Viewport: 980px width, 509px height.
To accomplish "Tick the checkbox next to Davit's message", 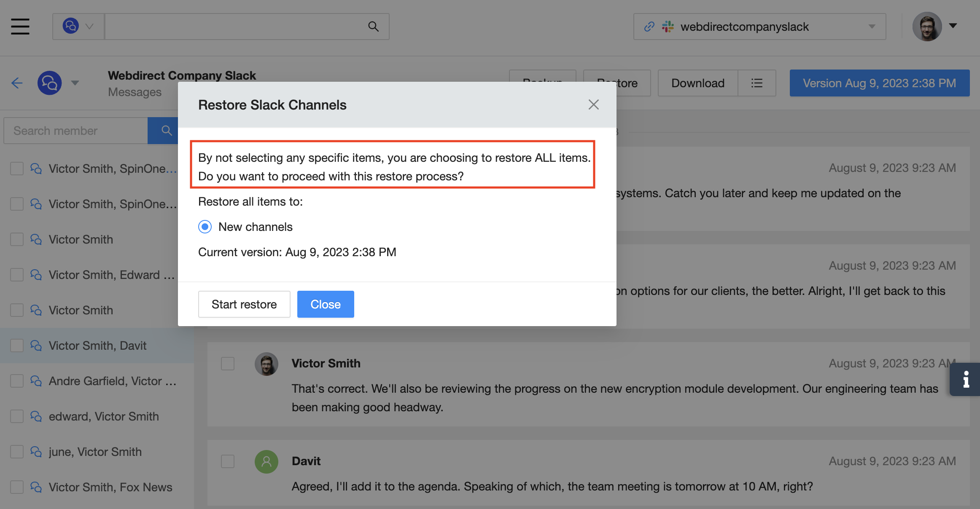I will pyautogui.click(x=228, y=461).
